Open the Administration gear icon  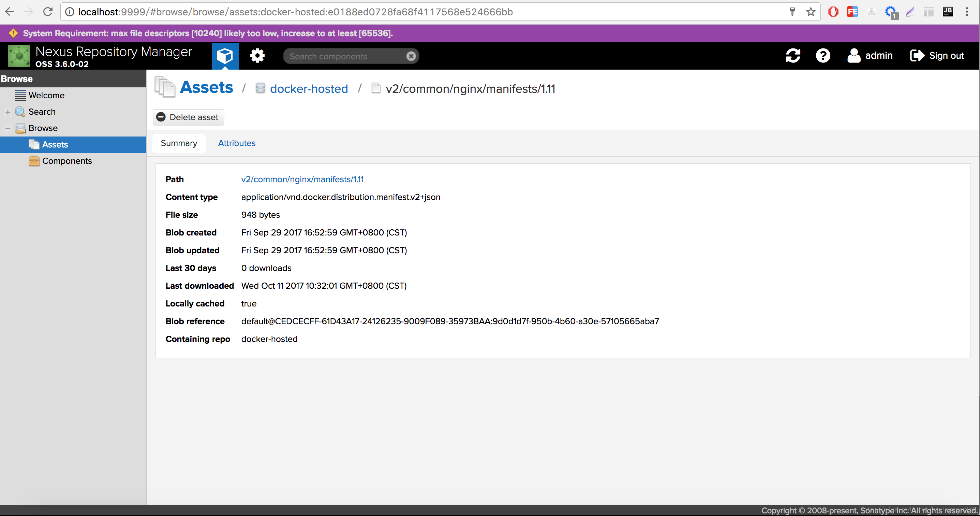coord(257,56)
